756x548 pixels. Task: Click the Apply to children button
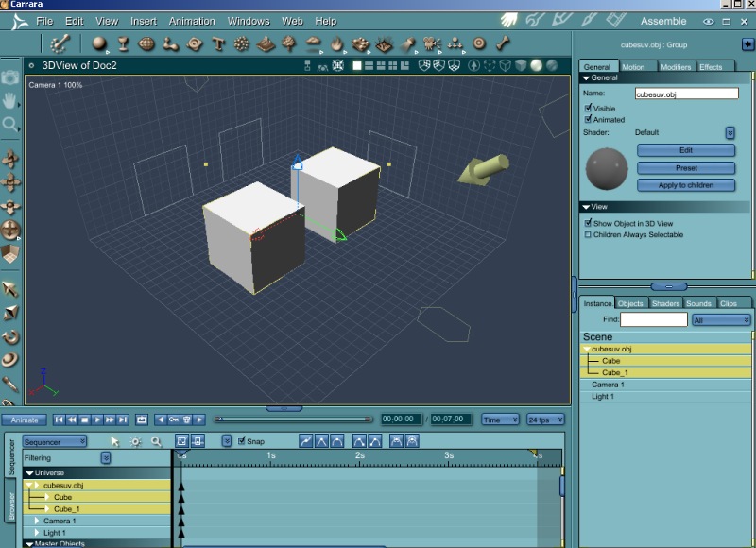(x=686, y=185)
